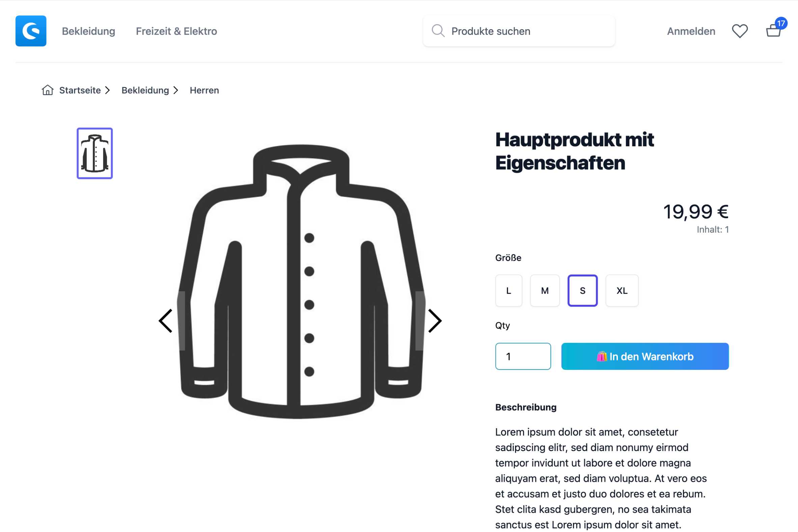Screen dimensions: 798x532
Task: Open the Bekleidung navigation menu
Action: click(x=89, y=31)
